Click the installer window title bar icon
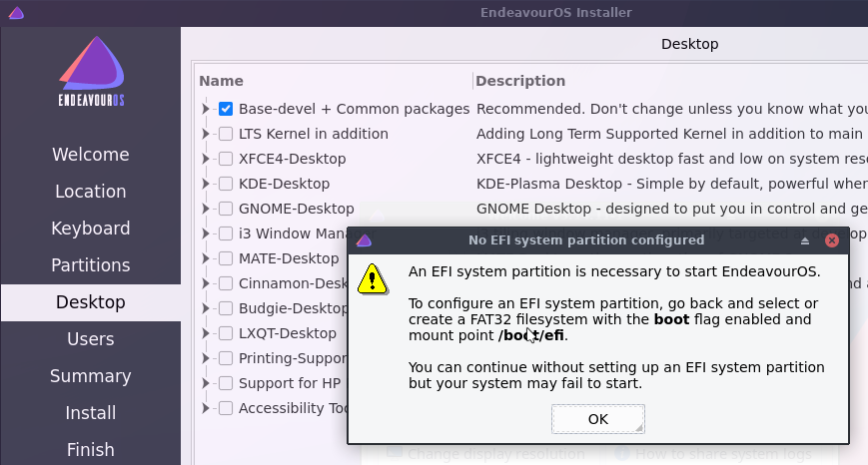 pyautogui.click(x=15, y=12)
